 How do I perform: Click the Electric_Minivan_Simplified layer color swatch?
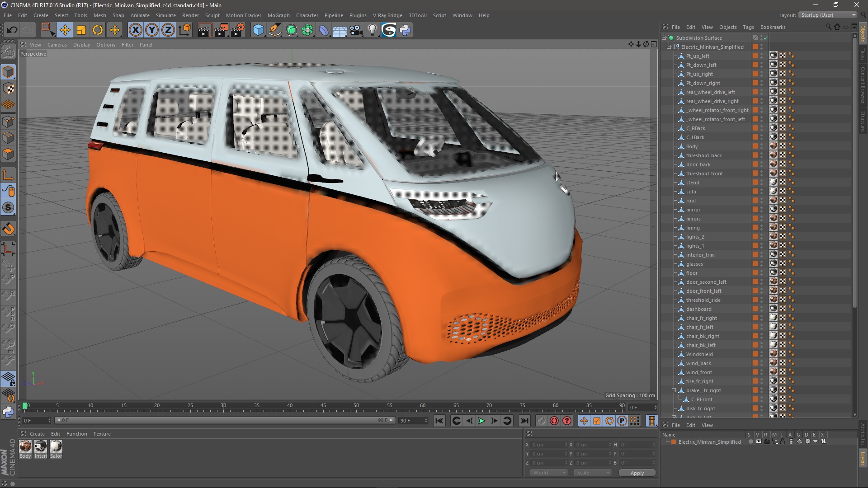tap(674, 442)
